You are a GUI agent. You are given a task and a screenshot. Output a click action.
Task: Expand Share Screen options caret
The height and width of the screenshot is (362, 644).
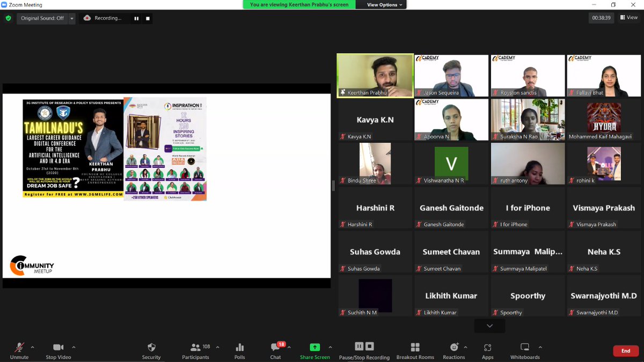pyautogui.click(x=330, y=347)
